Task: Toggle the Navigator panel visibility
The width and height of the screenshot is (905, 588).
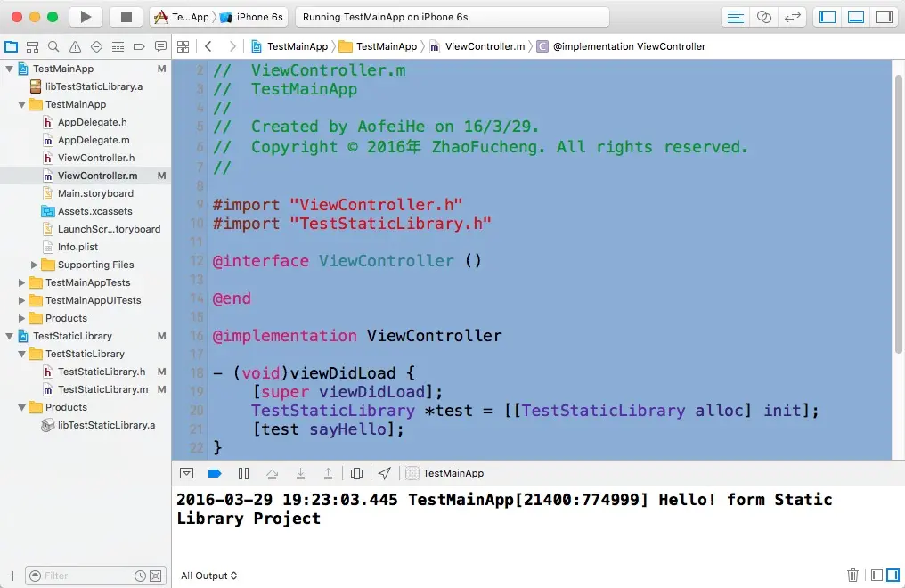Action: click(x=828, y=17)
